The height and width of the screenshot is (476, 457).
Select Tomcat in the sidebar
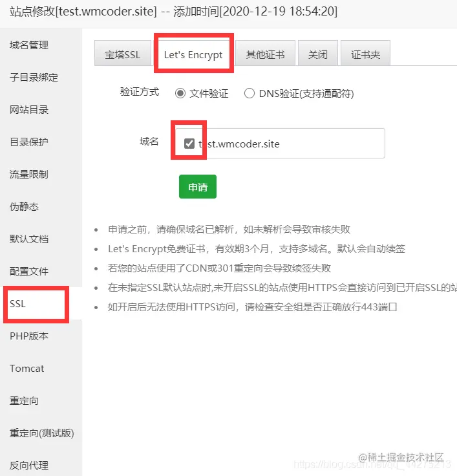pos(41,368)
